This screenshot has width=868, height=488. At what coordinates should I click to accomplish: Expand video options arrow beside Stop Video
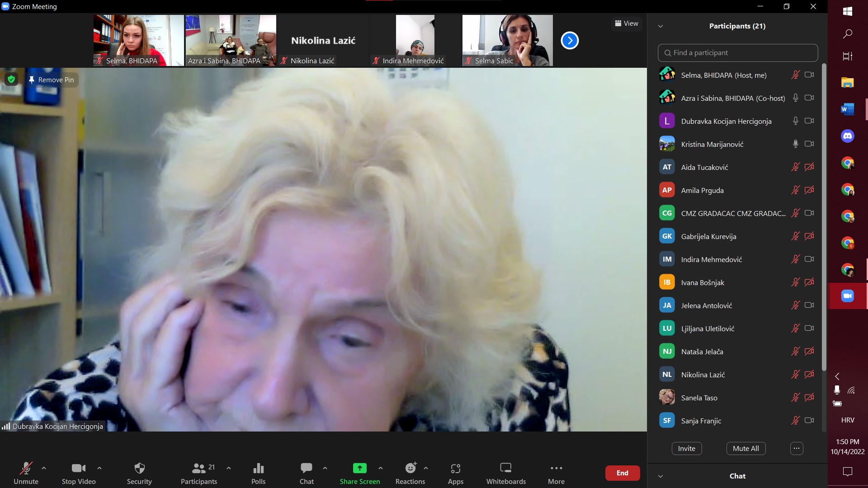99,468
